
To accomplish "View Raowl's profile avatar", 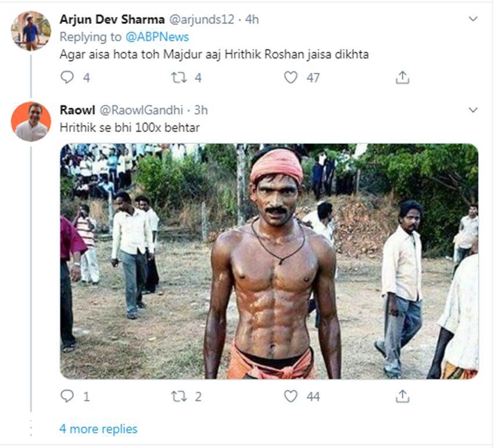I will 31,121.
